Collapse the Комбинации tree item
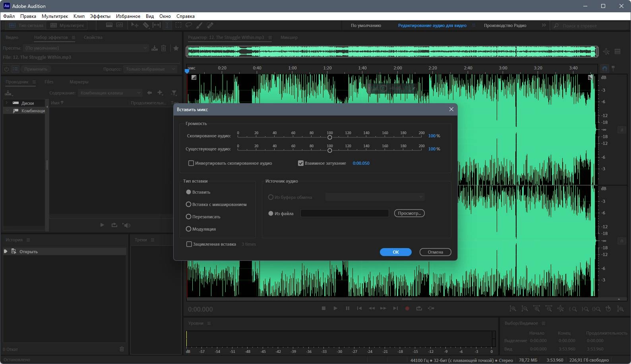This screenshot has height=364, width=631. pos(7,111)
